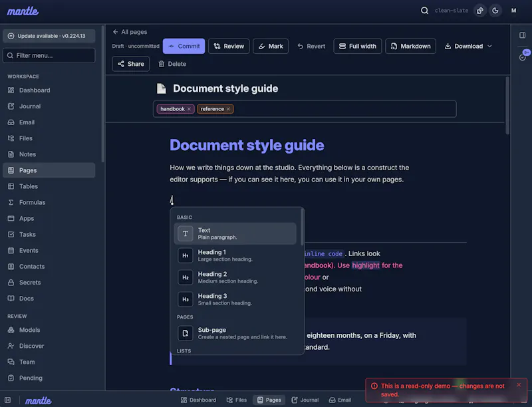Image resolution: width=532 pixels, height=407 pixels.
Task: Click the Docs book icon
Action: [x=11, y=299]
